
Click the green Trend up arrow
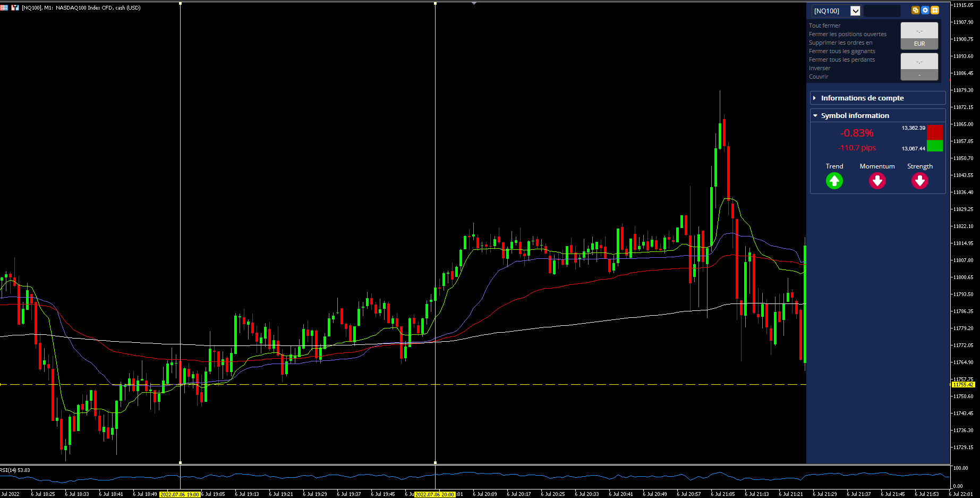(x=834, y=181)
